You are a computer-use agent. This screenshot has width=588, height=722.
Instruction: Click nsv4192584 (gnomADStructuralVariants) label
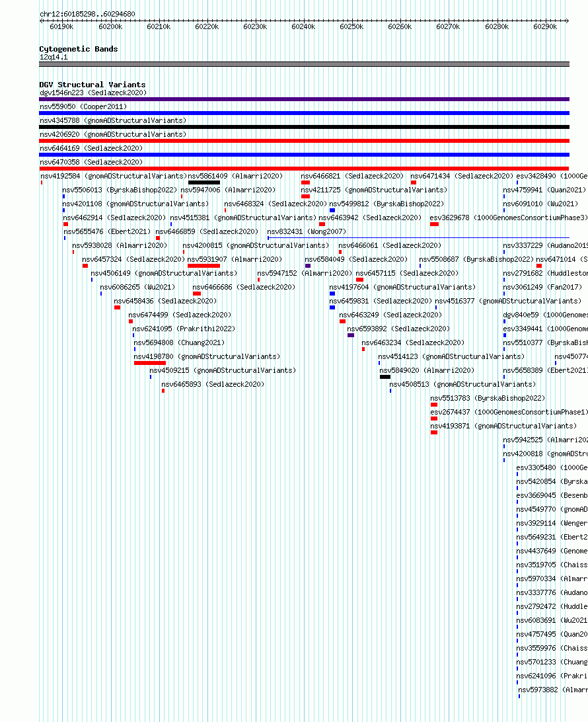tap(114, 176)
